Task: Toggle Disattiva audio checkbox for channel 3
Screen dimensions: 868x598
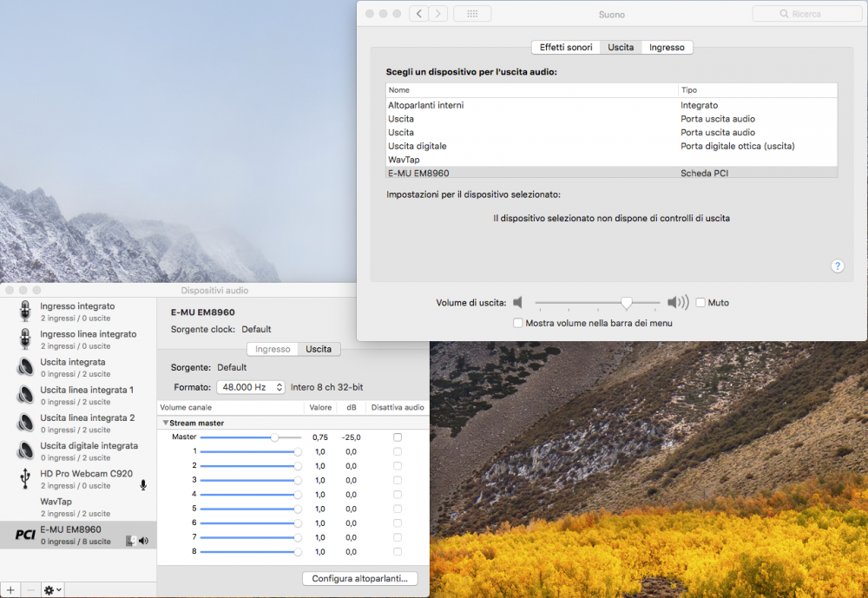Action: point(398,480)
